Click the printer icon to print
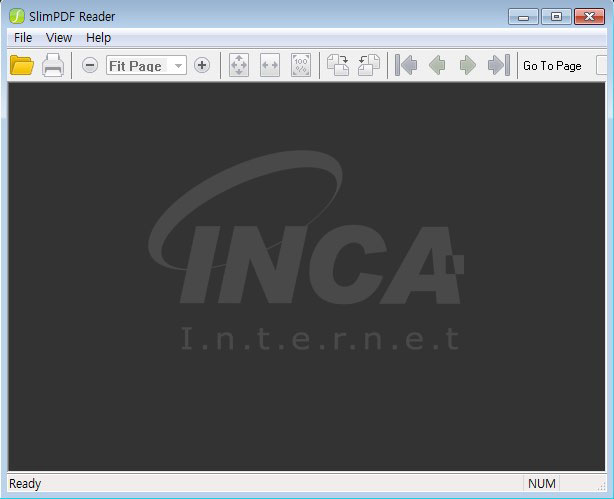Viewport: 614px width, 499px height. tap(53, 65)
